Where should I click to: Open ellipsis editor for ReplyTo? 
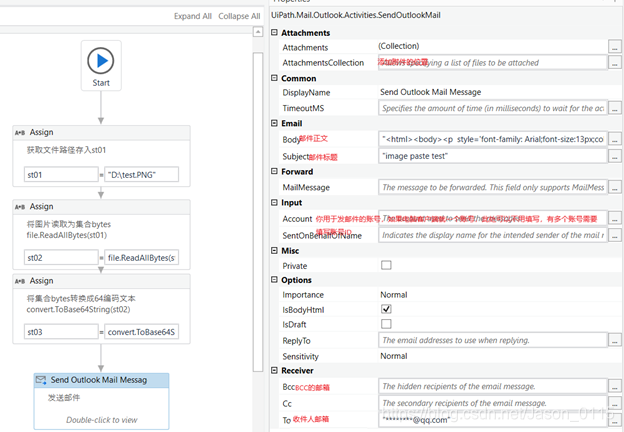click(615, 340)
